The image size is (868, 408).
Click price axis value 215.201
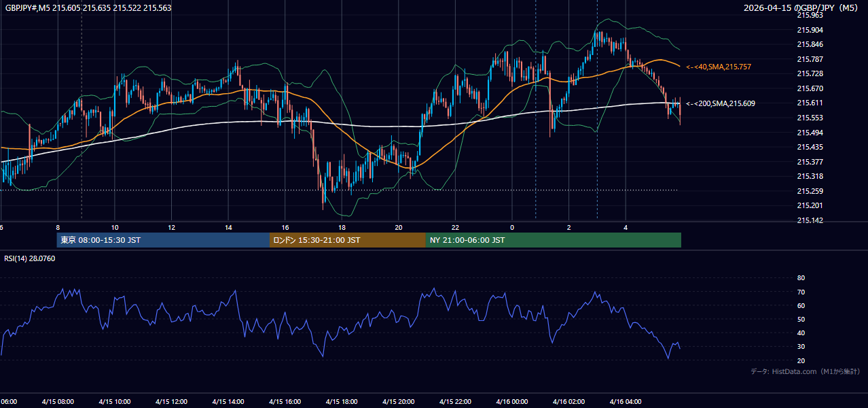coord(810,205)
